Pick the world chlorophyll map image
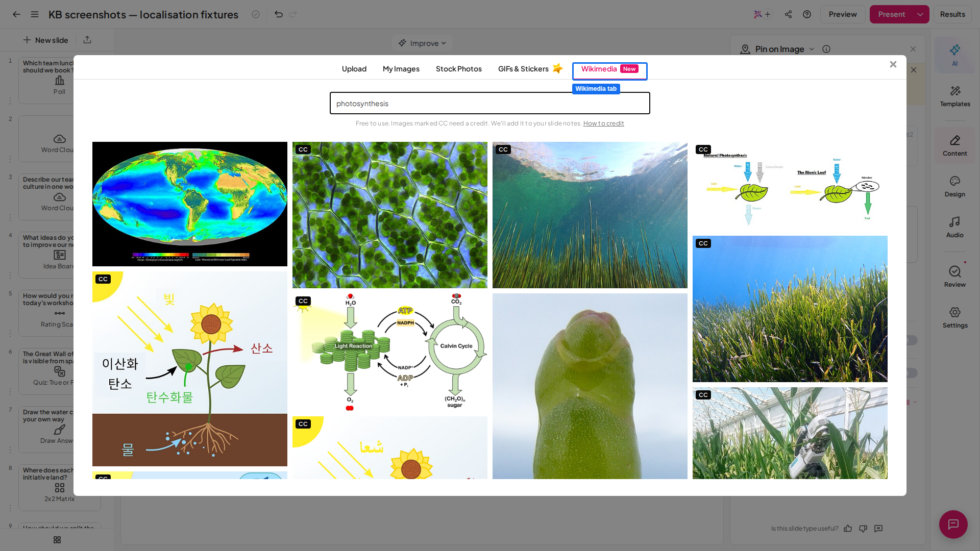This screenshot has height=551, width=980. [x=190, y=204]
